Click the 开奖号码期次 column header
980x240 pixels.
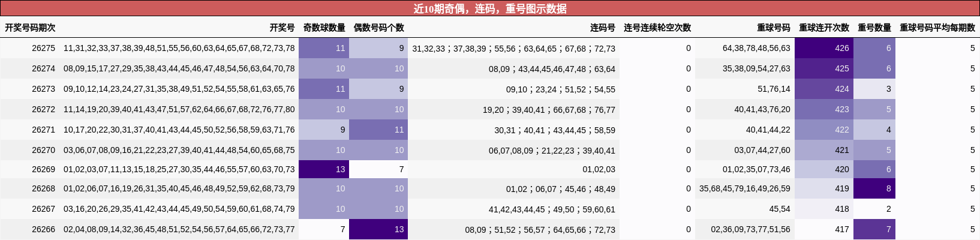click(x=30, y=28)
